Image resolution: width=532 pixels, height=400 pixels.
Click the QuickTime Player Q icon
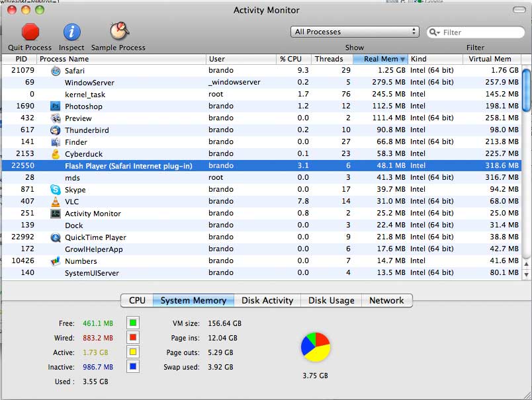point(56,237)
